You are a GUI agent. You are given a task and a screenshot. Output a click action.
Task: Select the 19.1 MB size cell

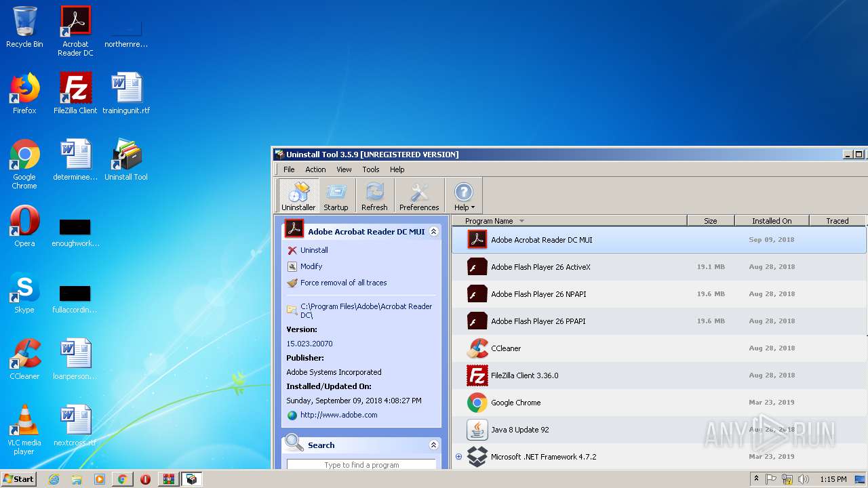pos(711,266)
